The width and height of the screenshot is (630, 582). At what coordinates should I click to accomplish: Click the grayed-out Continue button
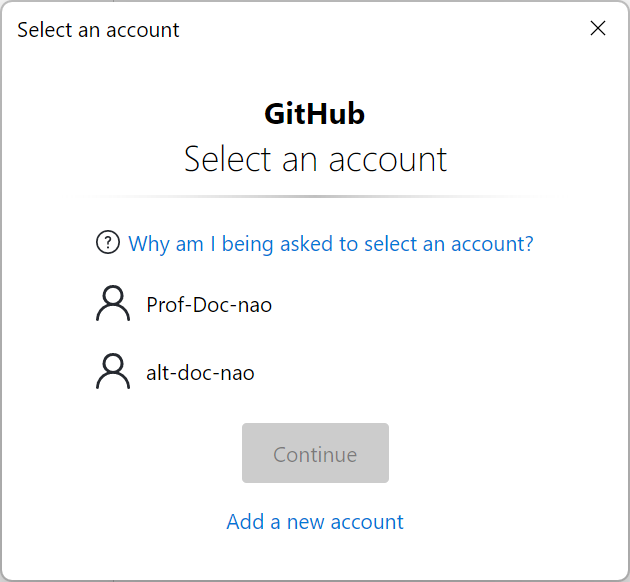[315, 454]
